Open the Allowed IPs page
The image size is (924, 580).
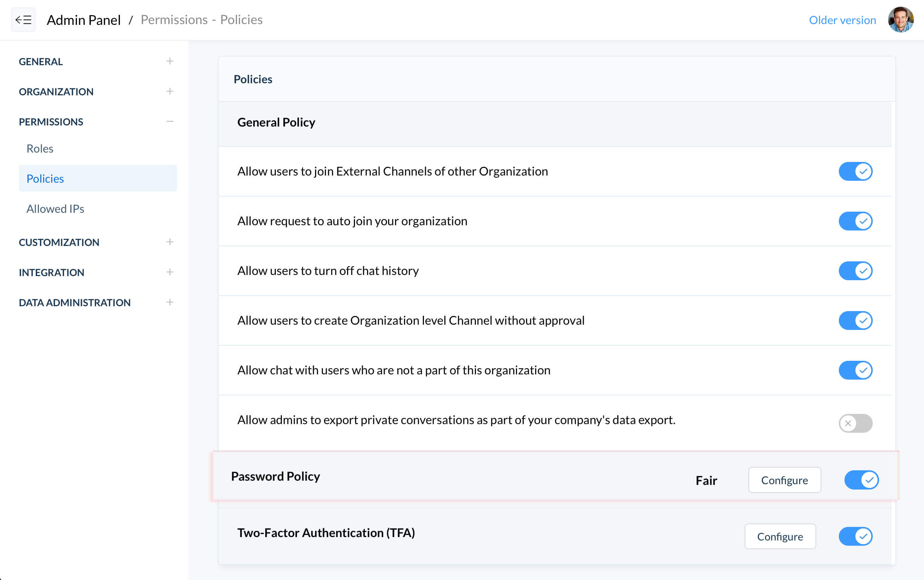point(55,209)
